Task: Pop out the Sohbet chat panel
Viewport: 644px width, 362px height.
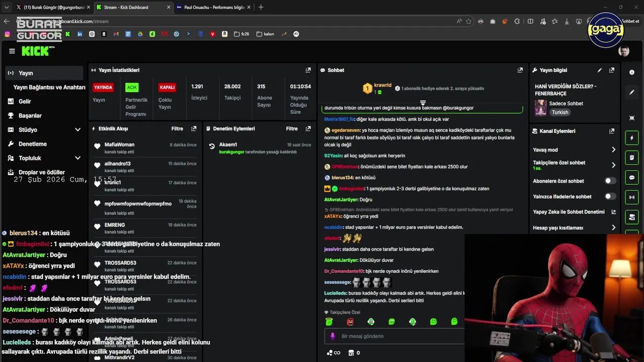Action: pyautogui.click(x=520, y=70)
